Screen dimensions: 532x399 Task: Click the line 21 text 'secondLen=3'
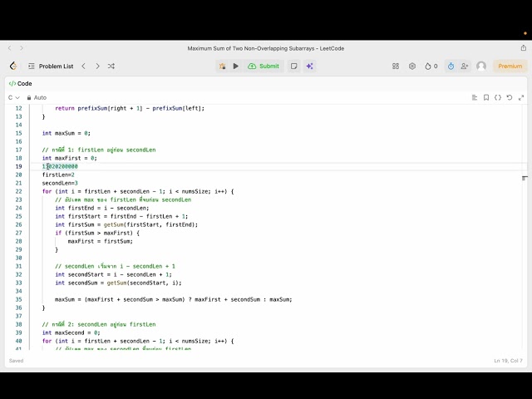pos(60,183)
